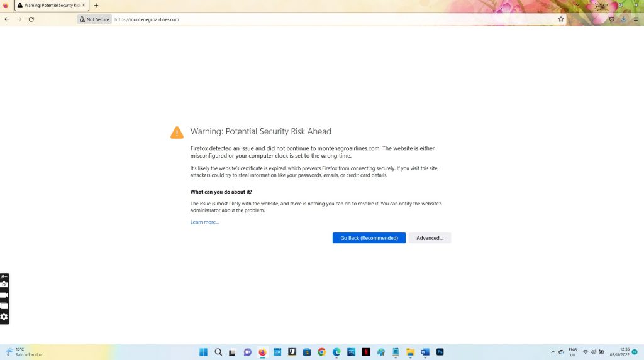This screenshot has width=644, height=360.
Task: Launch Google Chrome from taskbar
Action: click(321, 352)
